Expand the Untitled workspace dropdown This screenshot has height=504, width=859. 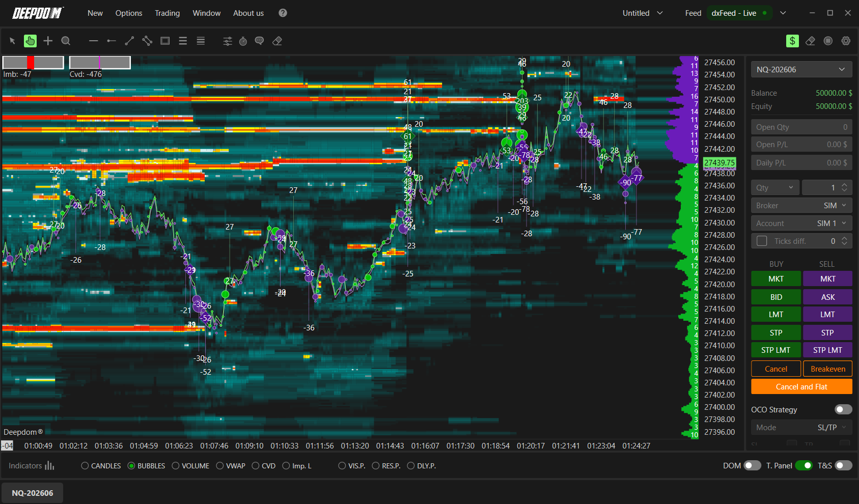click(x=643, y=13)
